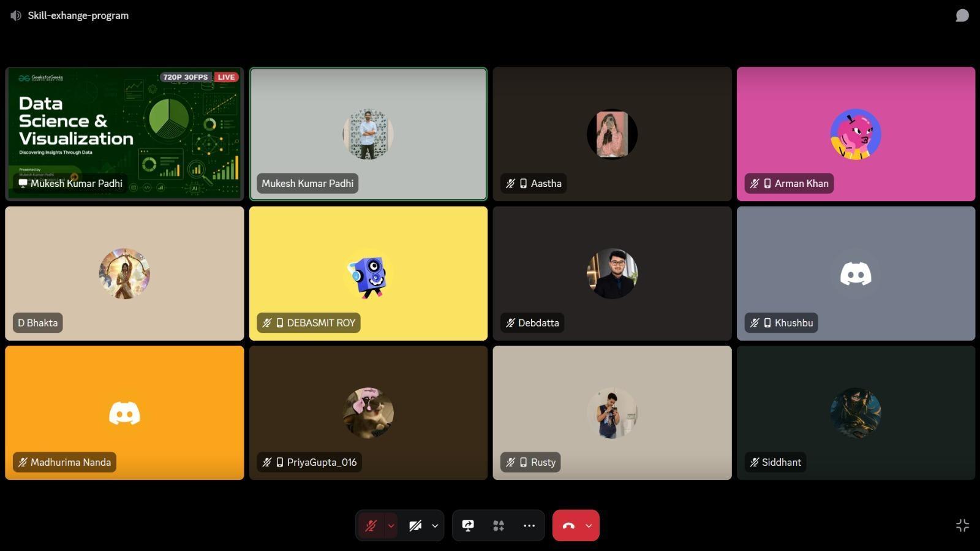
Task: Select the Aastha name label
Action: coord(533,183)
